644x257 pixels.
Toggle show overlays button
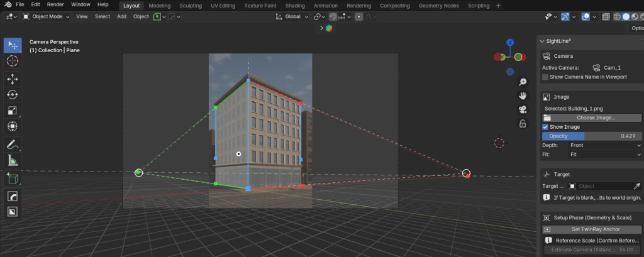point(587,17)
